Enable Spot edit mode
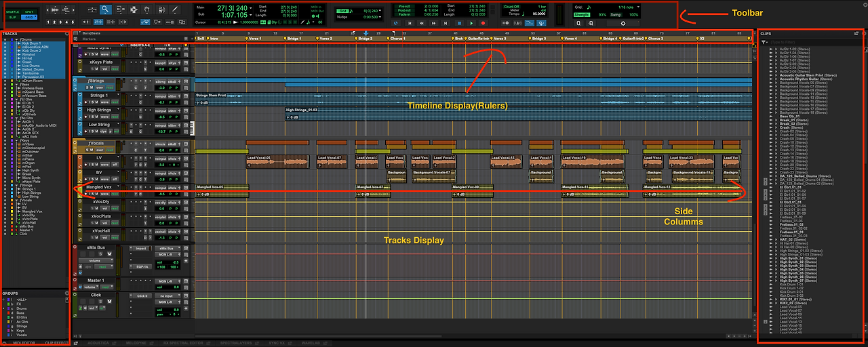The image size is (868, 347). click(29, 12)
